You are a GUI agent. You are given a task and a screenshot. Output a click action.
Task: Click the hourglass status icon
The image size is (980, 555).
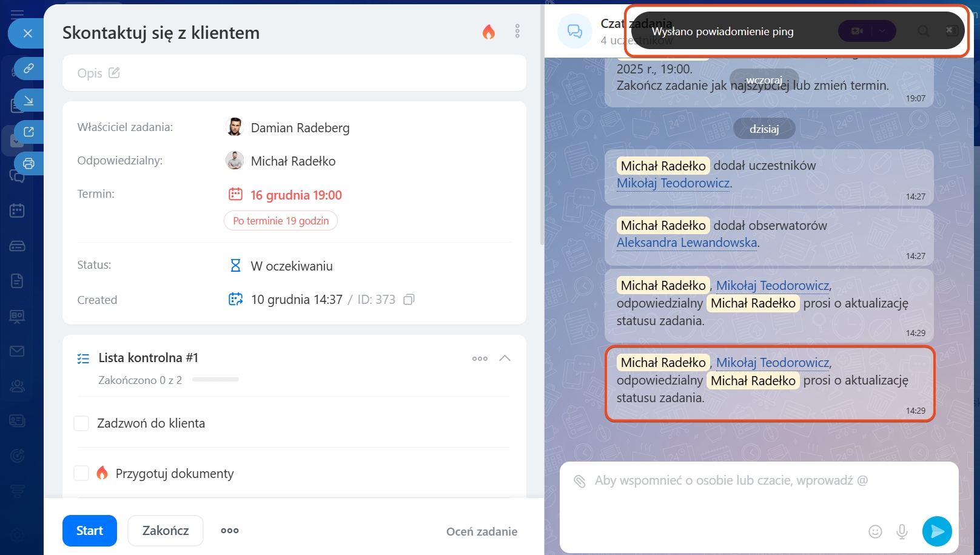235,266
